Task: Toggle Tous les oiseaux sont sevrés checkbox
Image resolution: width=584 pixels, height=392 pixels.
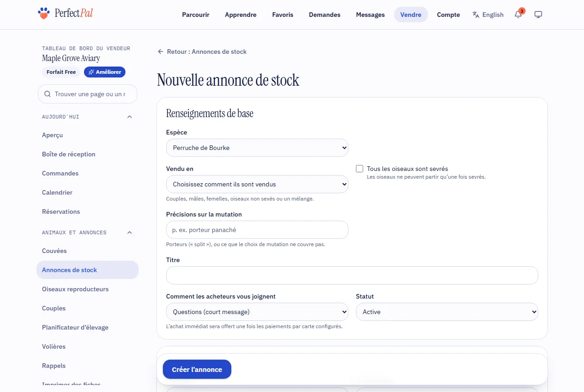Action: (360, 169)
